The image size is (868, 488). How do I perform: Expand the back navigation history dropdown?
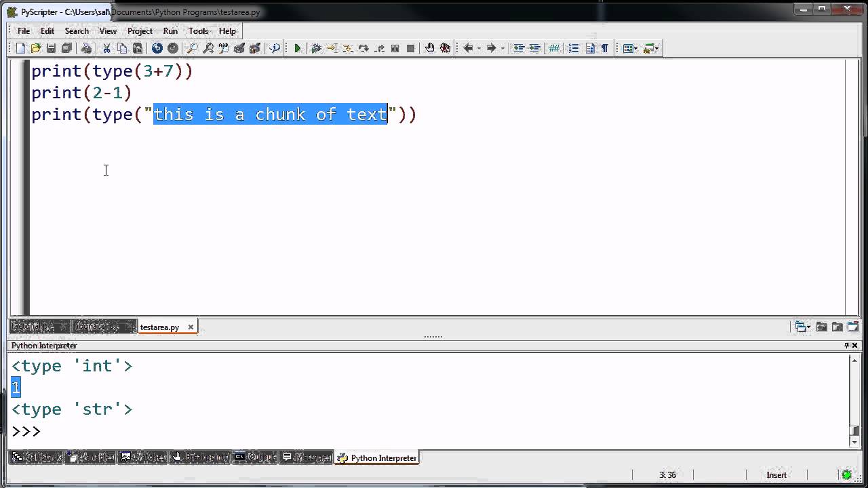click(479, 48)
